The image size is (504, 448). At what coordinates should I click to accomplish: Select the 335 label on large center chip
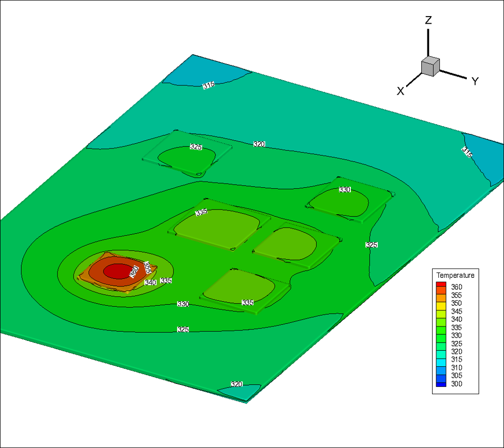201,213
